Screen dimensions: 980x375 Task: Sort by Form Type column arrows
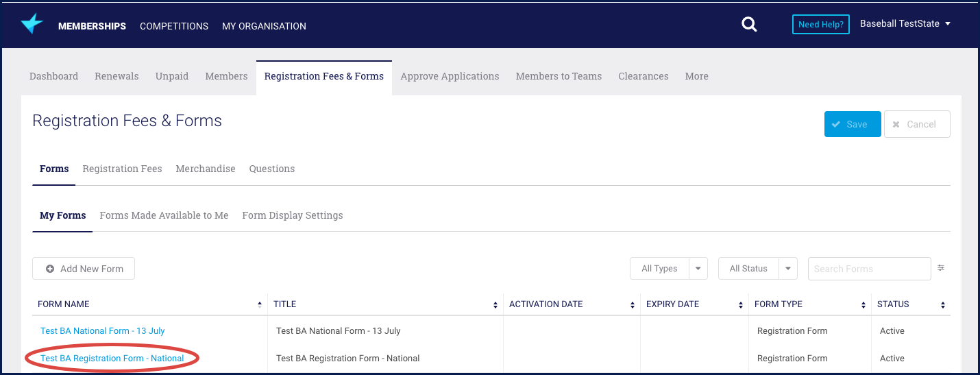(863, 305)
